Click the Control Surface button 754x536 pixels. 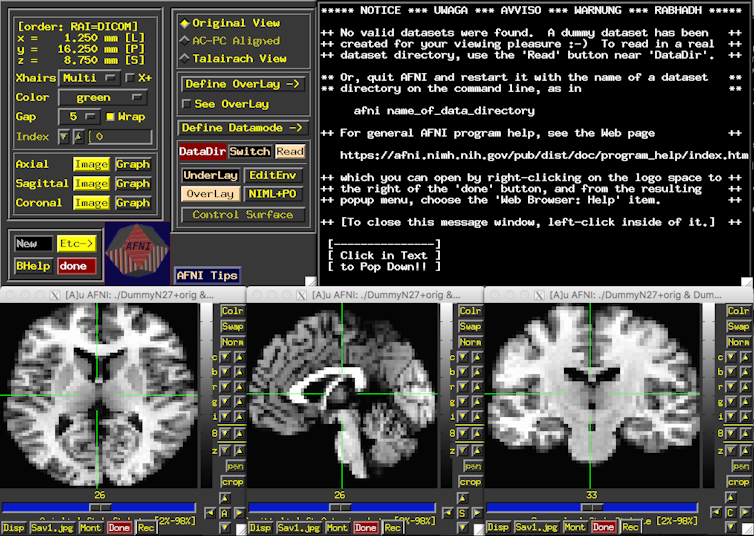(243, 215)
